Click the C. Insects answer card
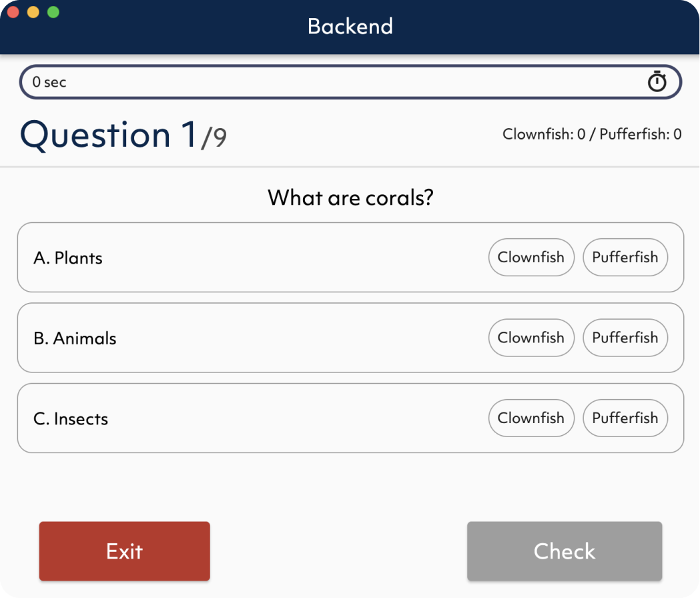 click(350, 418)
